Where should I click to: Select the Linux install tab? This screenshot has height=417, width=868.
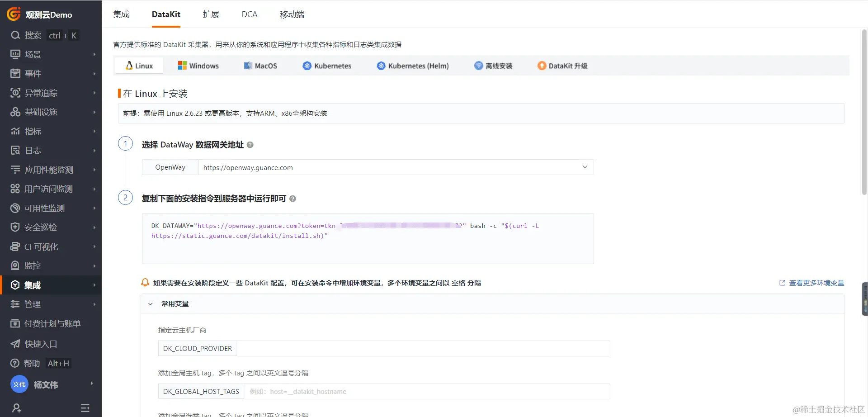click(139, 66)
